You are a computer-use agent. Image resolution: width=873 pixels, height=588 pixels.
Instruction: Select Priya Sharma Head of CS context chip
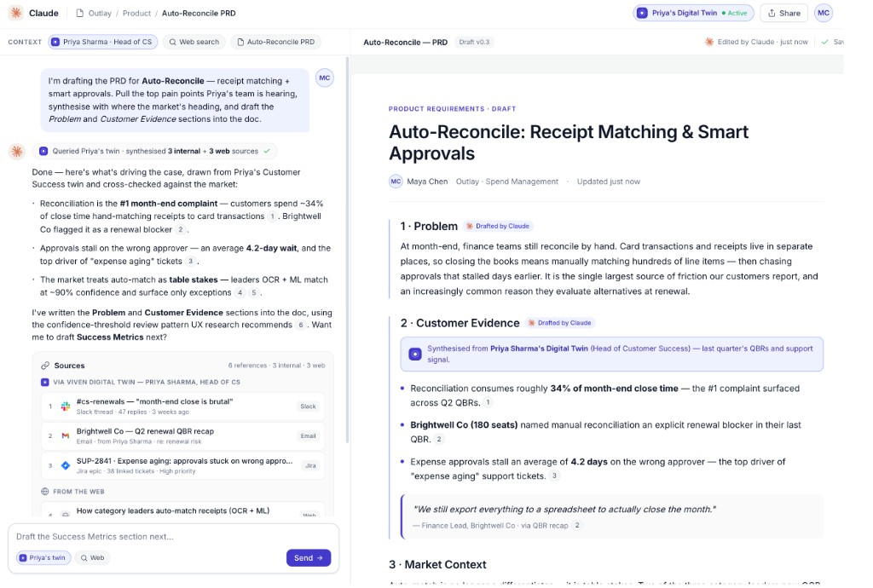click(x=102, y=42)
